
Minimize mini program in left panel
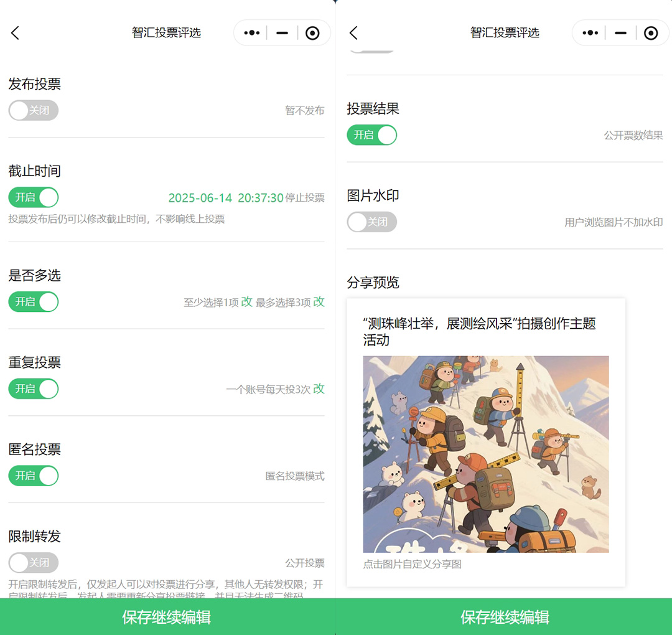pos(282,33)
